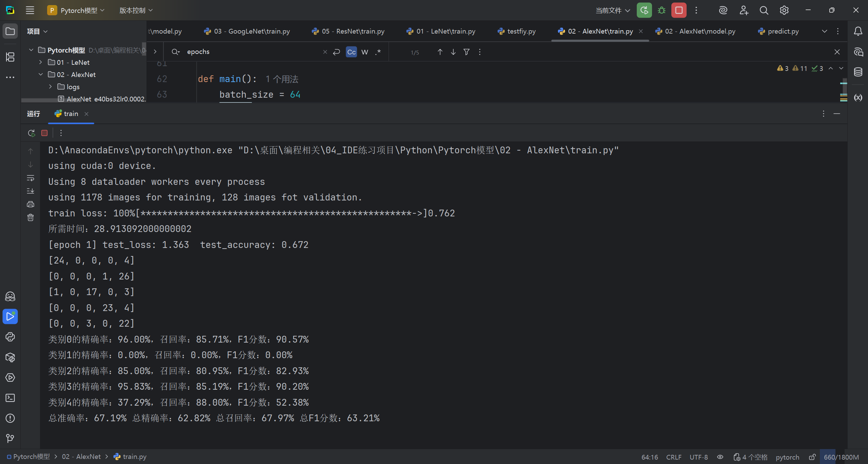Open the Terminal tool window

10,398
